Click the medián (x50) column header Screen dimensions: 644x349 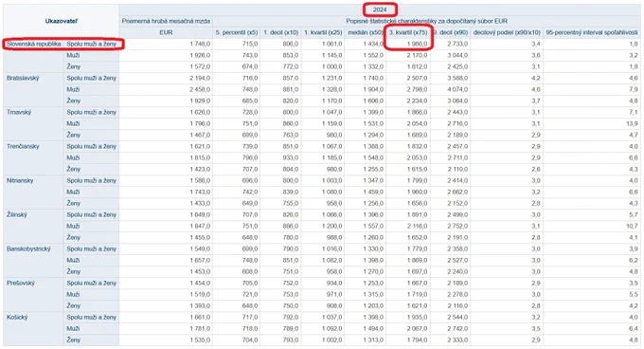366,32
